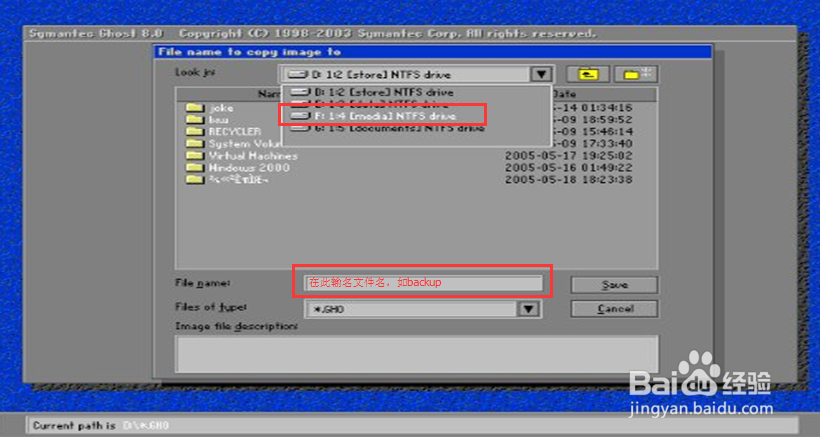Image resolution: width=820 pixels, height=437 pixels.
Task: Click the Save button
Action: [614, 285]
